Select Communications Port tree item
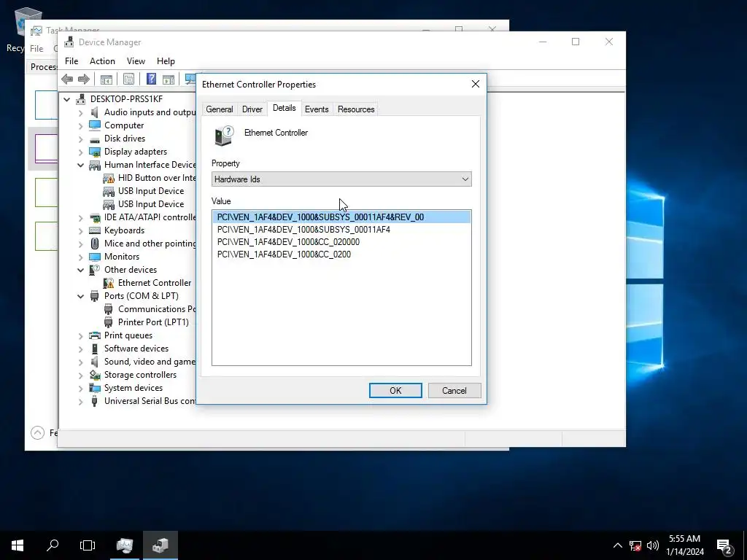The width and height of the screenshot is (747, 560). pos(157,309)
